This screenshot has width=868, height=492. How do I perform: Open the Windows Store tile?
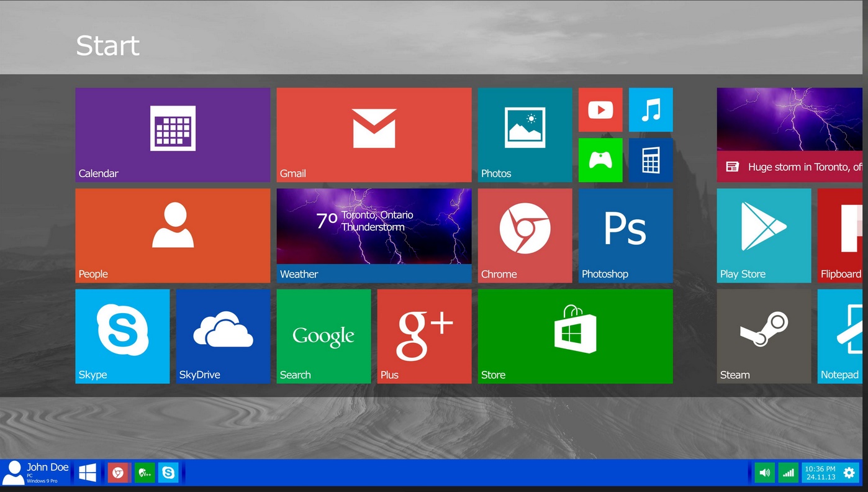click(x=575, y=336)
